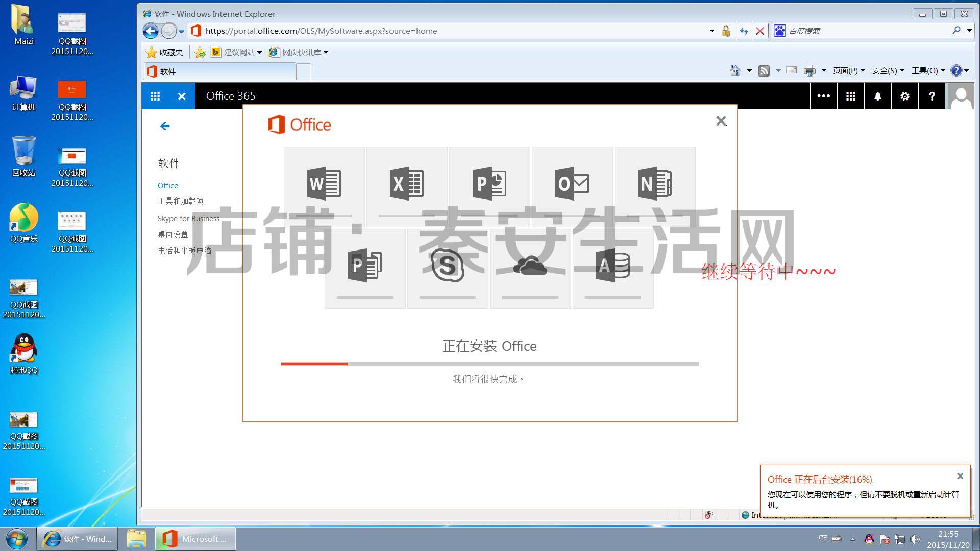This screenshot has width=980, height=551.
Task: Open 工具和加载项 in sidebar
Action: (x=181, y=201)
